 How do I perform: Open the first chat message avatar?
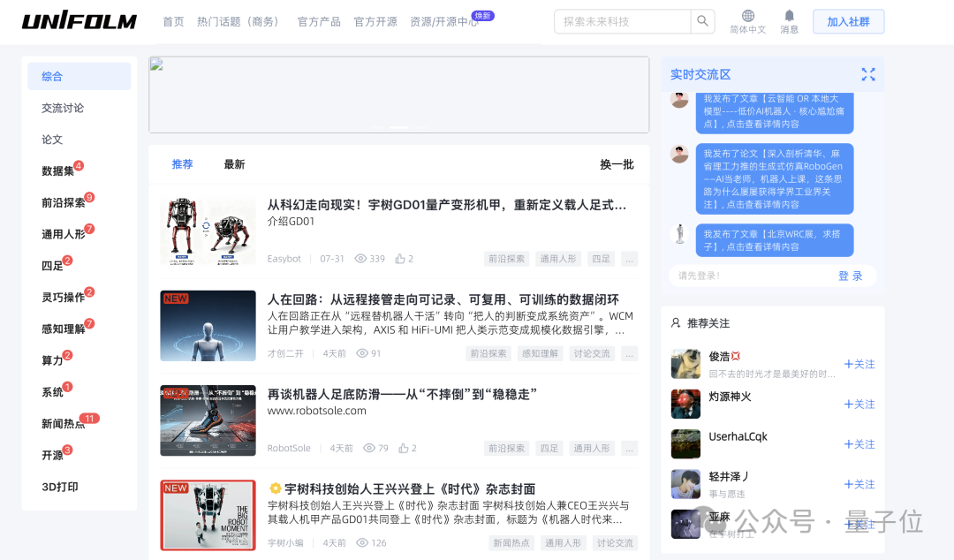(679, 99)
